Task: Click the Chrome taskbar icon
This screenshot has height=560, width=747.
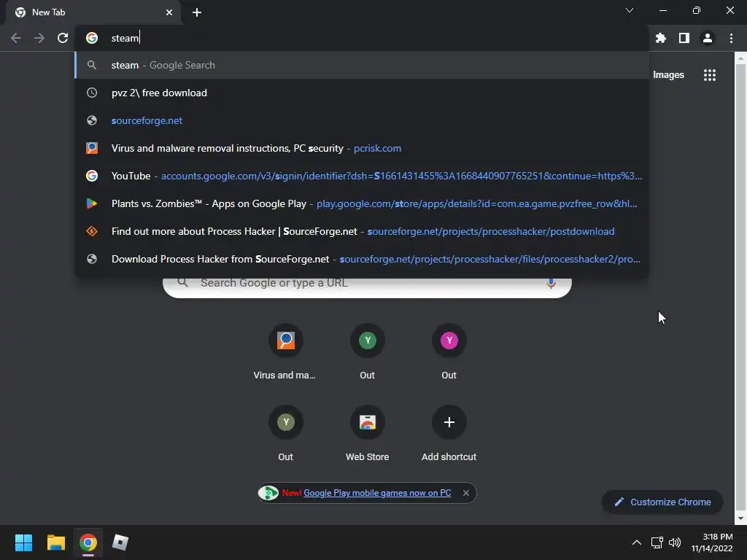Action: [x=88, y=542]
